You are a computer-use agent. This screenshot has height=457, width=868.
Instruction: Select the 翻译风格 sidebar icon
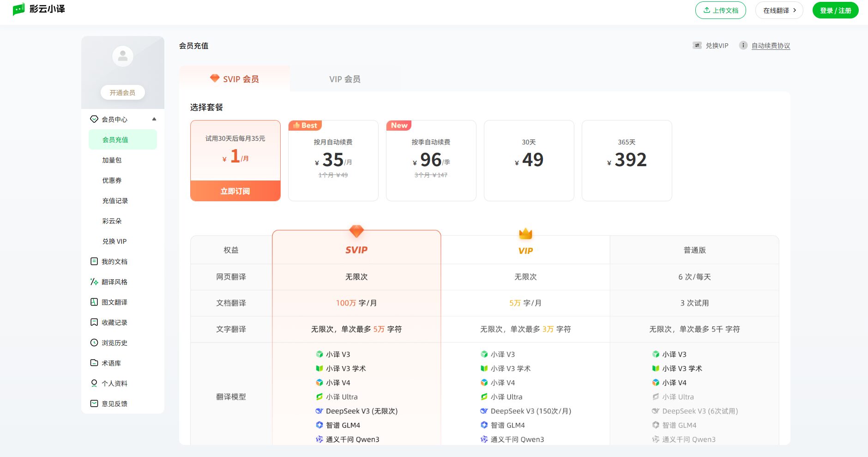[94, 282]
